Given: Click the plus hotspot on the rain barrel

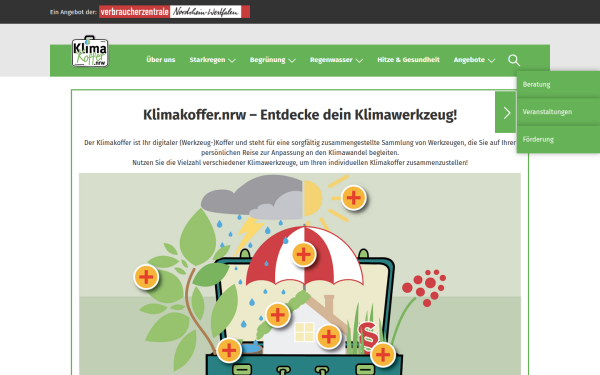Looking at the screenshot, I should [229, 350].
